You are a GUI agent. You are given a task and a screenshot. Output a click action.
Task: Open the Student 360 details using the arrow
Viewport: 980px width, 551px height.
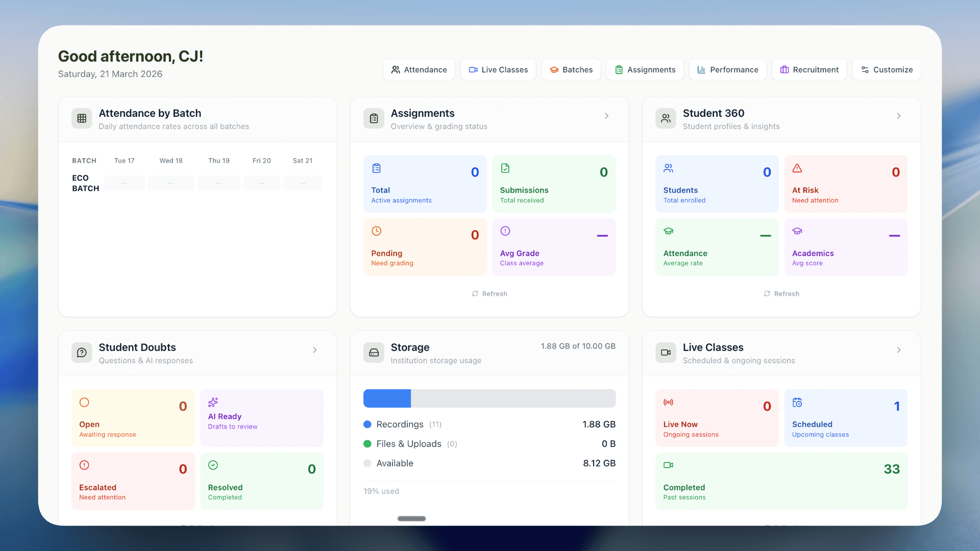(x=898, y=116)
